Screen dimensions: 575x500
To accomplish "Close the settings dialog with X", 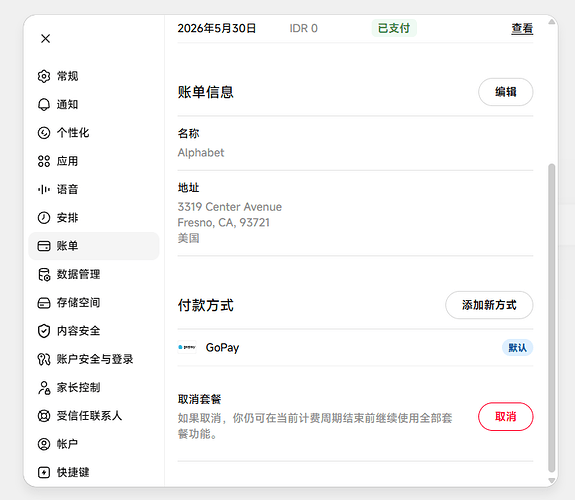I will (45, 39).
